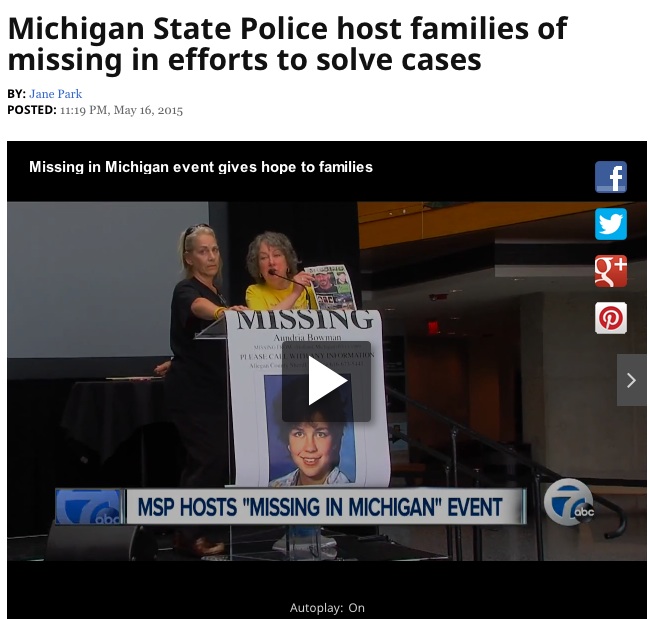This screenshot has width=650, height=619.
Task: Click the 7 abc logo beside news banner
Action: pos(90,507)
